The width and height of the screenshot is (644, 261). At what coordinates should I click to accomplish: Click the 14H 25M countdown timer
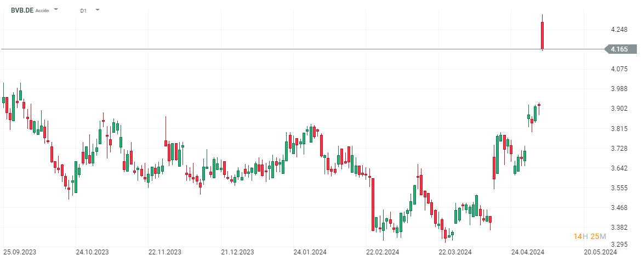click(x=590, y=236)
